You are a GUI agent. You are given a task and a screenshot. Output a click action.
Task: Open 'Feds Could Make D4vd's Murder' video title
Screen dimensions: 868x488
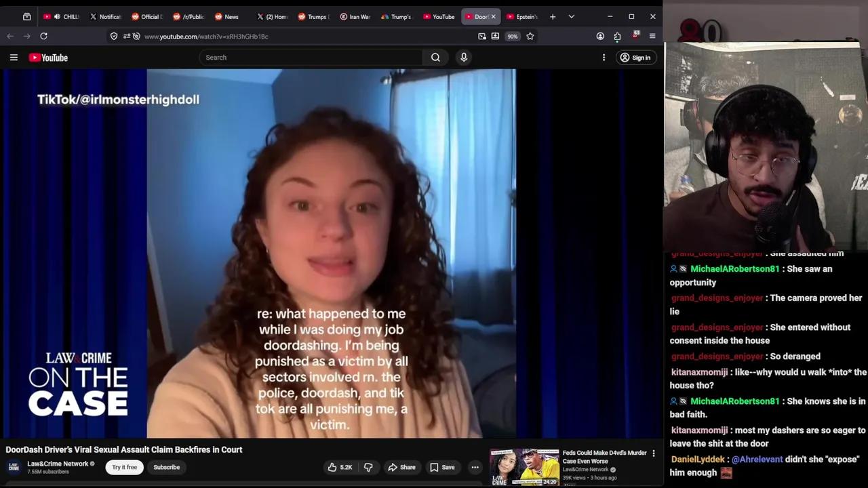(604, 457)
